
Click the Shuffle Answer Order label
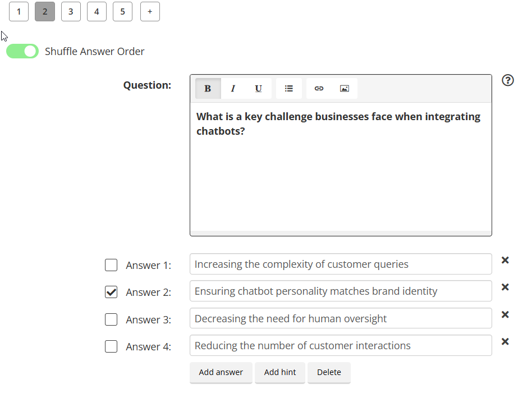(95, 51)
